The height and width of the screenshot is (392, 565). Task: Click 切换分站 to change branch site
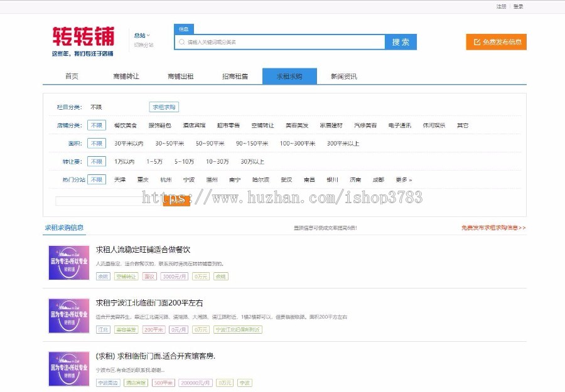tap(143, 44)
